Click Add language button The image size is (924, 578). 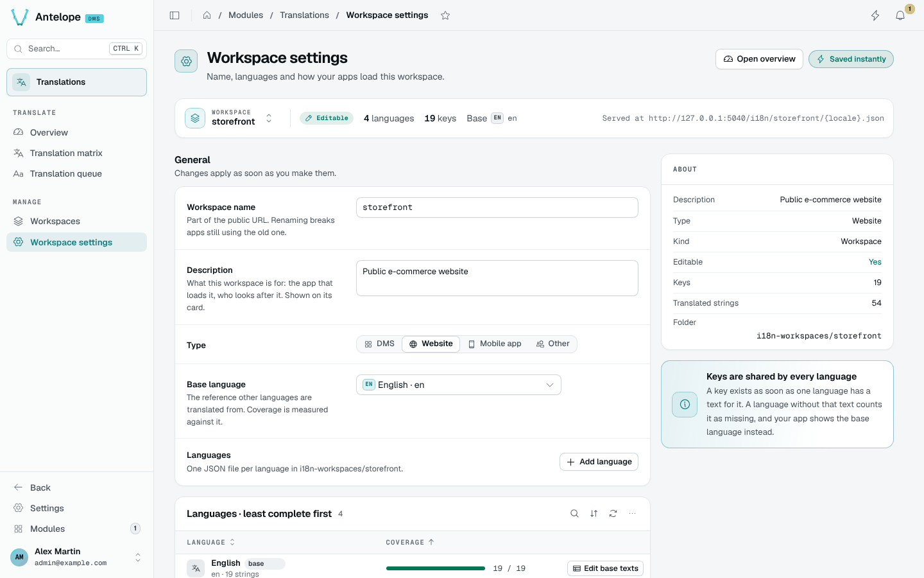(x=599, y=462)
